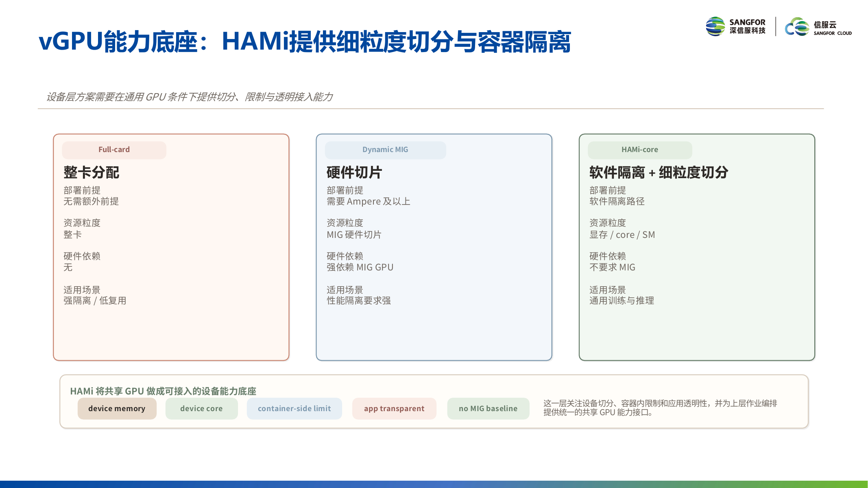Click the app transparent chip
The height and width of the screenshot is (488, 868).
pos(394,408)
